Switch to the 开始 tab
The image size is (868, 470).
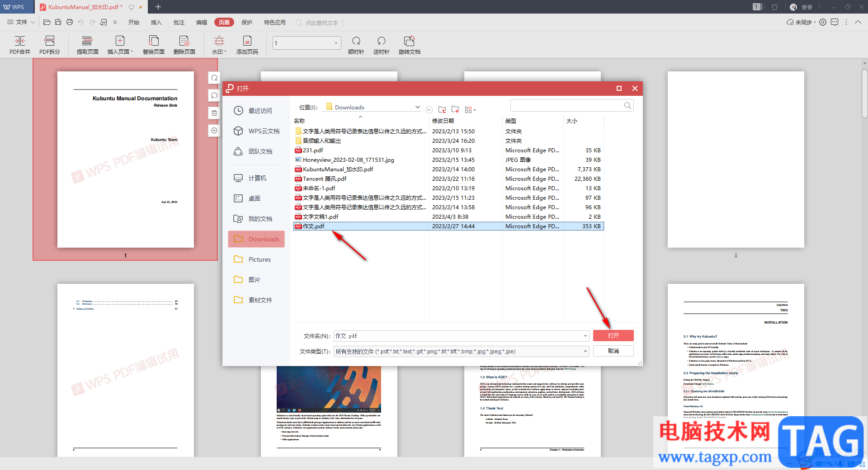click(133, 22)
